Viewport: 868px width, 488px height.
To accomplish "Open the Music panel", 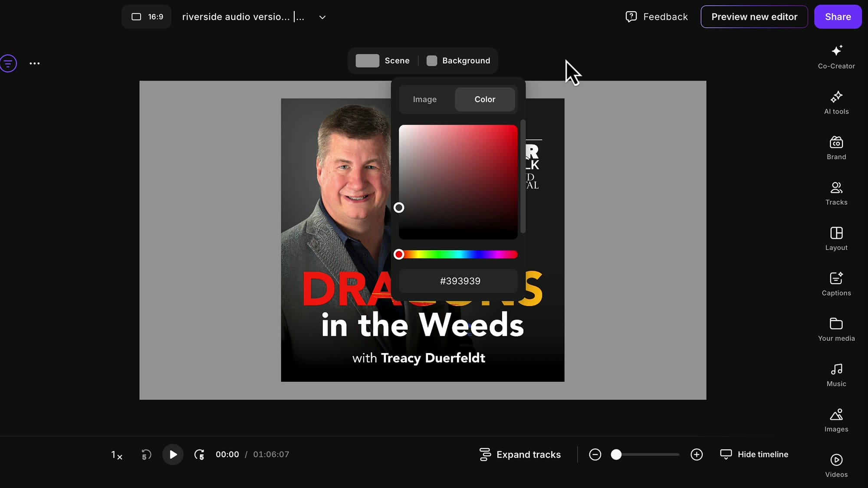I will [x=836, y=375].
